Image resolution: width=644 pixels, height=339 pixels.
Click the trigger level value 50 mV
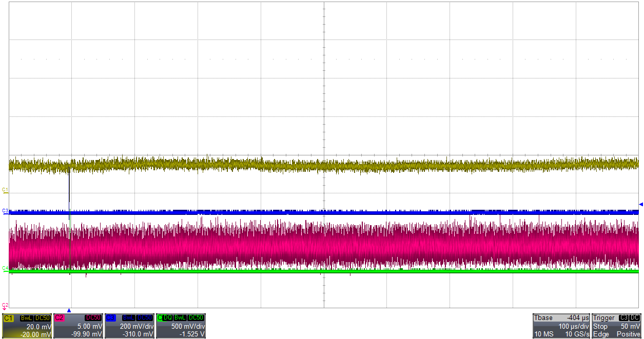(x=631, y=327)
